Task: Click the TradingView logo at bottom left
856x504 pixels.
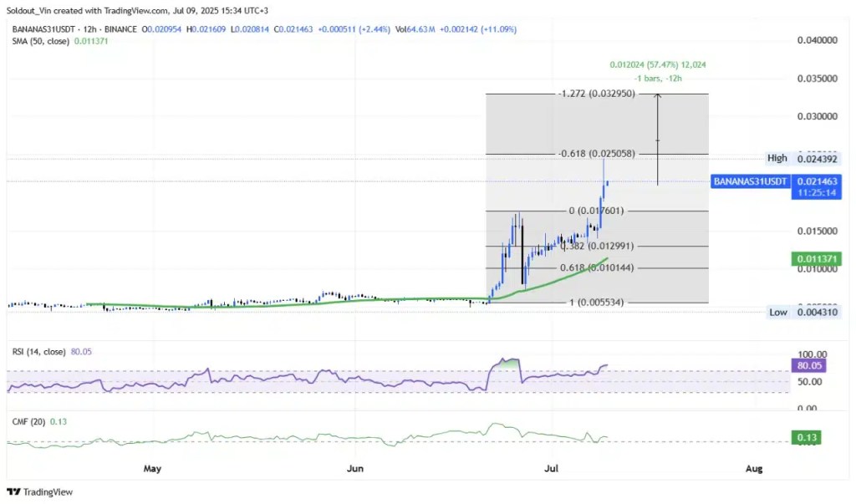Action: pos(43,492)
